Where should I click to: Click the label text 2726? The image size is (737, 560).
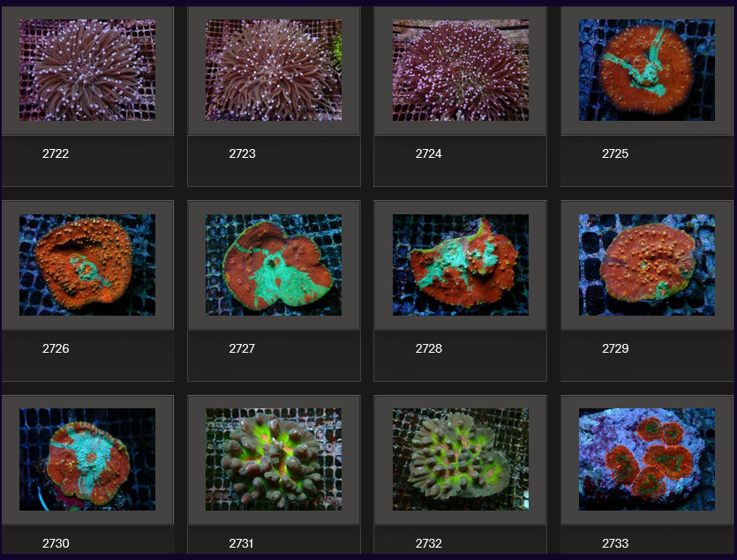click(x=56, y=348)
